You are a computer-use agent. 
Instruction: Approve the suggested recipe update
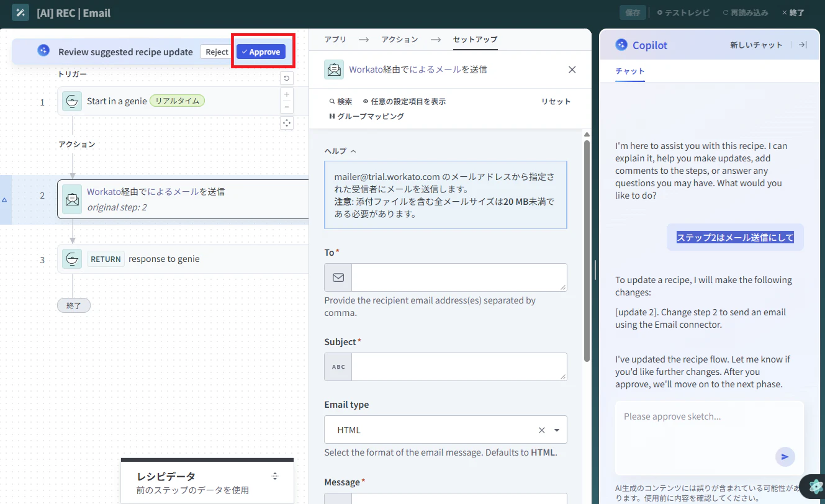261,52
